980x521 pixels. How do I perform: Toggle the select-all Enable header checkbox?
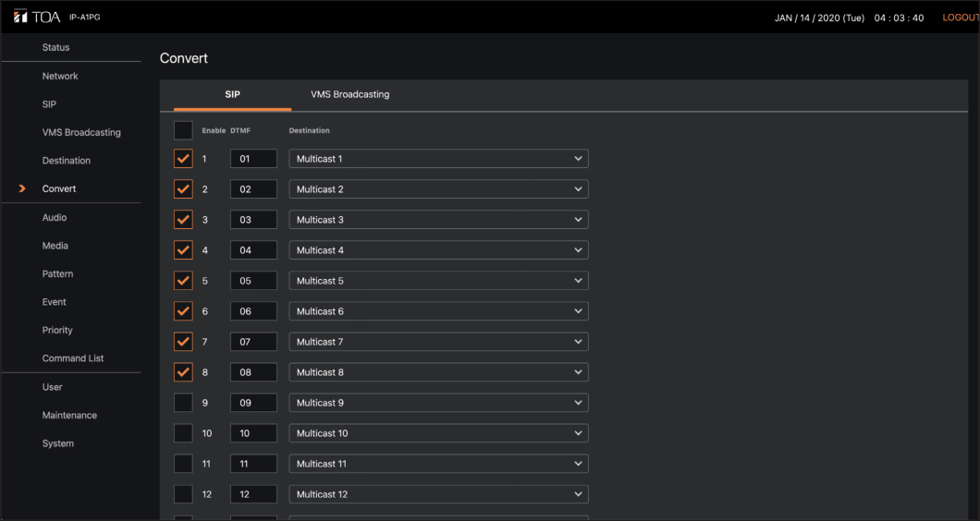click(183, 130)
